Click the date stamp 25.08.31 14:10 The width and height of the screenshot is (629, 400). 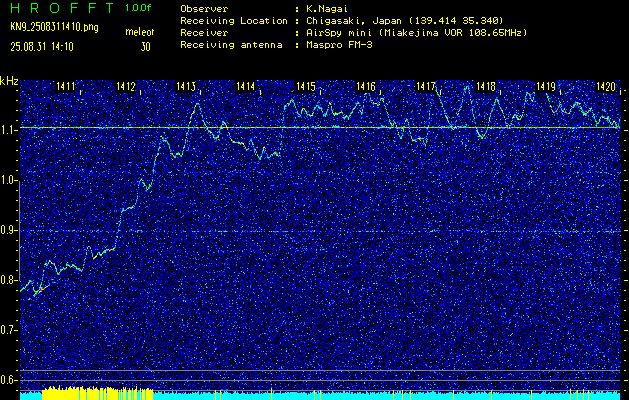(42, 47)
